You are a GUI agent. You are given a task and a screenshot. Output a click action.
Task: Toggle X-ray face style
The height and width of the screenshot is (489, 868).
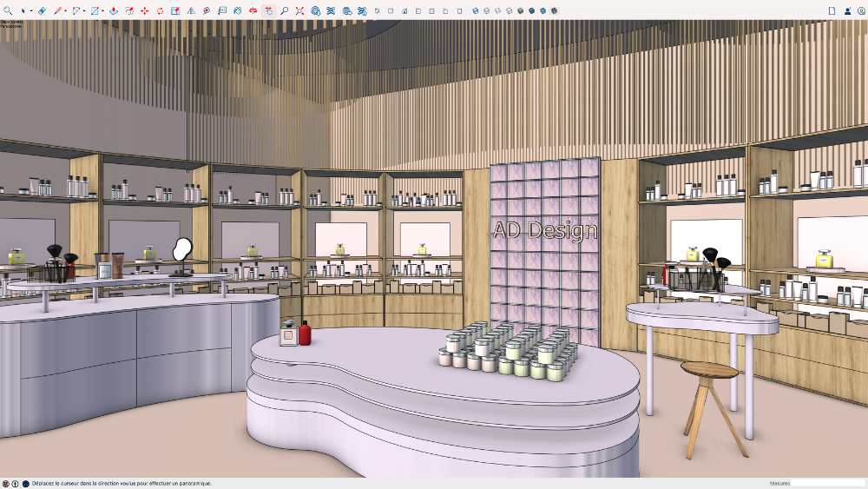tap(477, 11)
